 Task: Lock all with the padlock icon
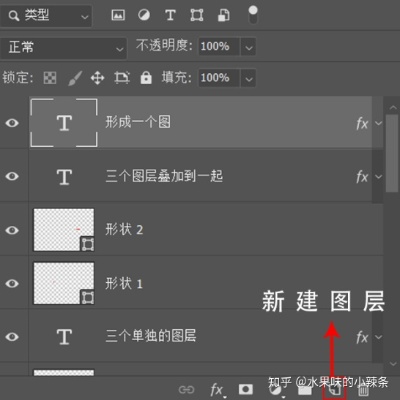click(x=146, y=78)
